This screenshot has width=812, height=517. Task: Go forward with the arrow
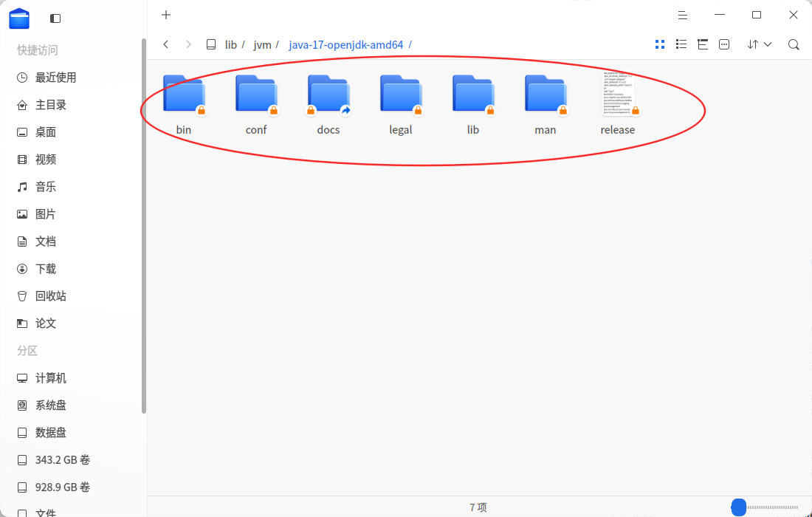188,44
